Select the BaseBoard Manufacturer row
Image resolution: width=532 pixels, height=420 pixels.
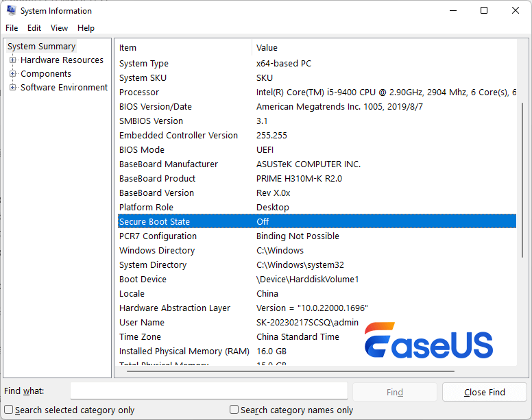coord(317,164)
